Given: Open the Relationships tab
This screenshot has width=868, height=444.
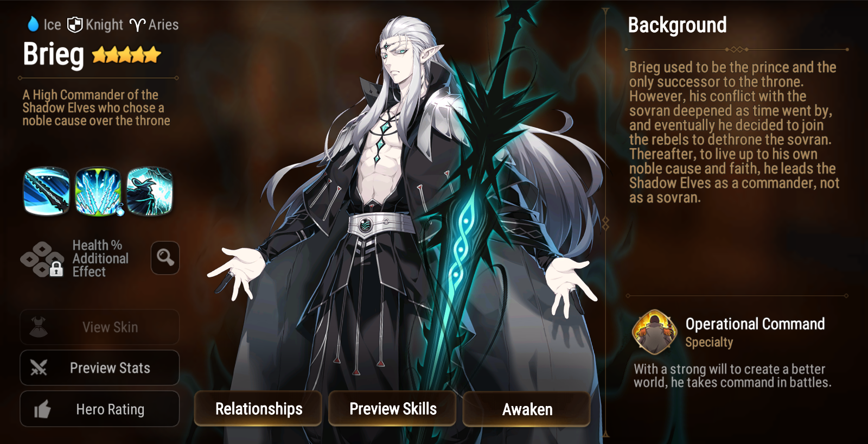Looking at the screenshot, I should click(258, 409).
